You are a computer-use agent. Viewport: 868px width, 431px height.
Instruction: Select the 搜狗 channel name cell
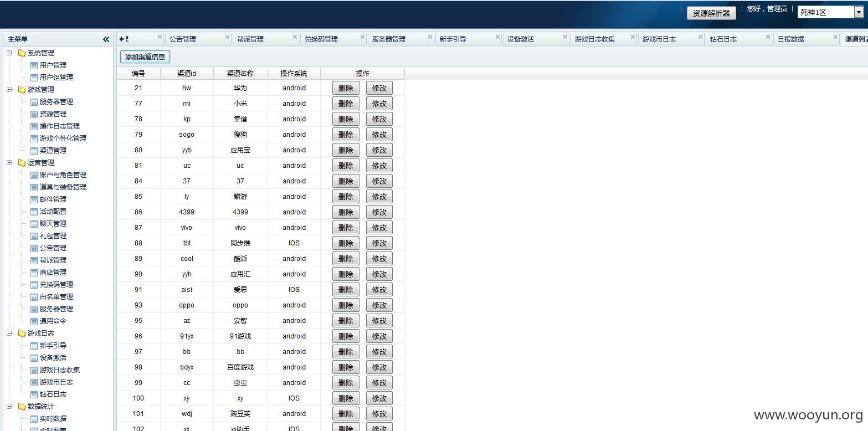coord(240,135)
